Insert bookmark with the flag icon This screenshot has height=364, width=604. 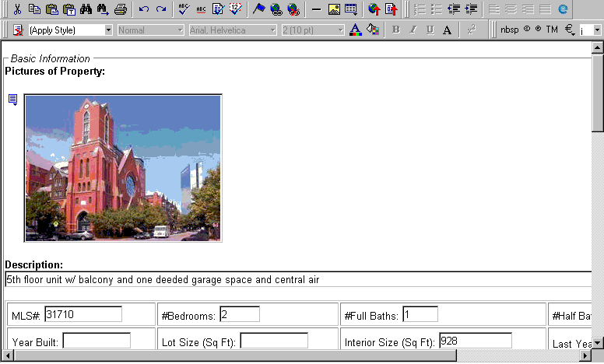click(x=259, y=9)
